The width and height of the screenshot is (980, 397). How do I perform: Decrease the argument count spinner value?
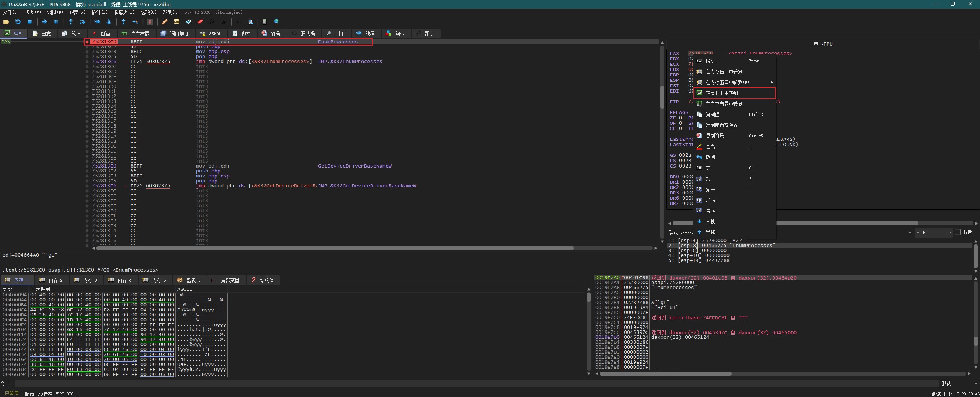918,233
